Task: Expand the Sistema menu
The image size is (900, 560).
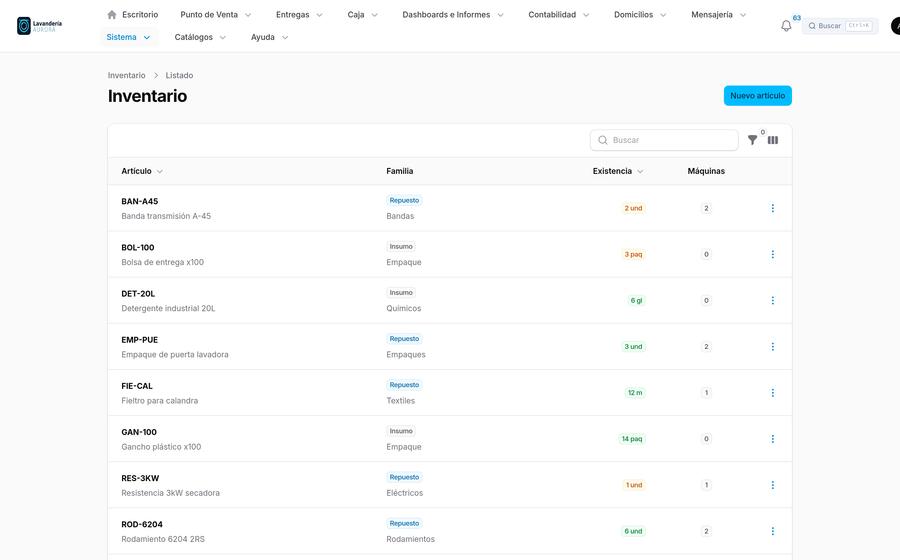Action: pyautogui.click(x=129, y=37)
